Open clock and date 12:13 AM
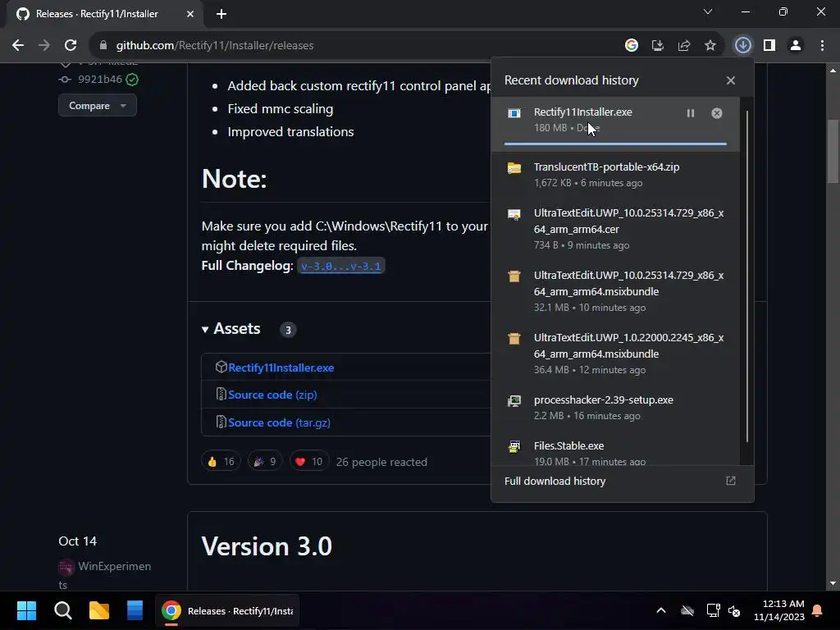The height and width of the screenshot is (630, 840). click(779, 610)
